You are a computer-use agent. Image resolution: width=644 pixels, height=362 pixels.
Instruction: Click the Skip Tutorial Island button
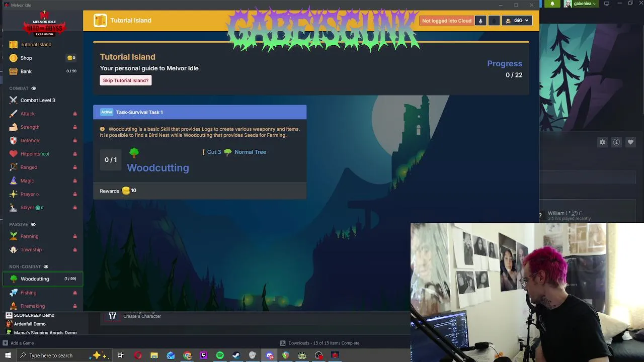[x=126, y=80]
